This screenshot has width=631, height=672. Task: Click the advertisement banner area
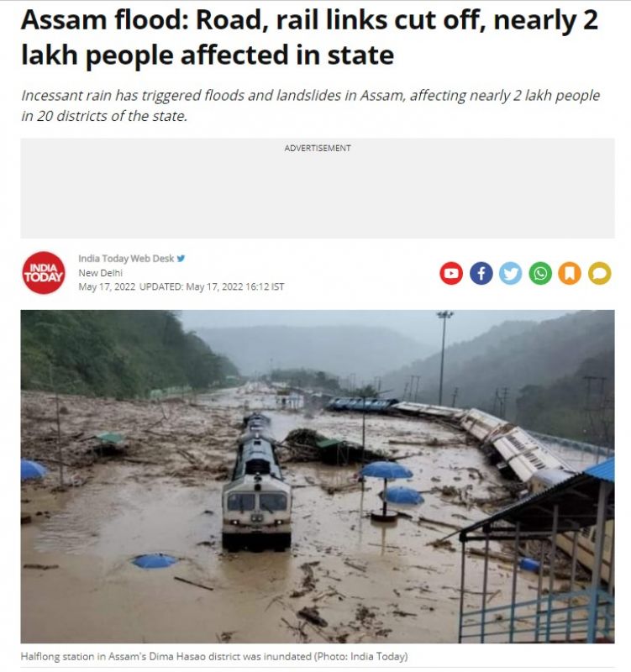click(x=318, y=188)
